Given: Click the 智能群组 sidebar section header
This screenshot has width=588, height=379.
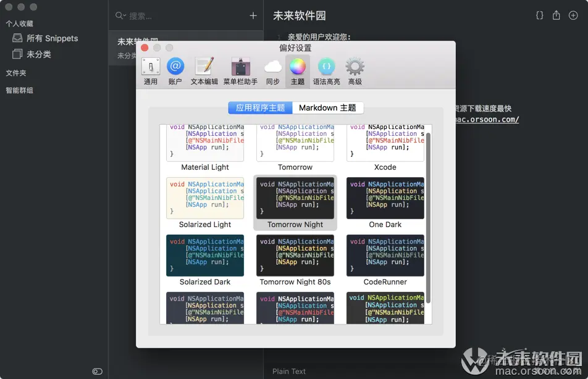Looking at the screenshot, I should 19,90.
